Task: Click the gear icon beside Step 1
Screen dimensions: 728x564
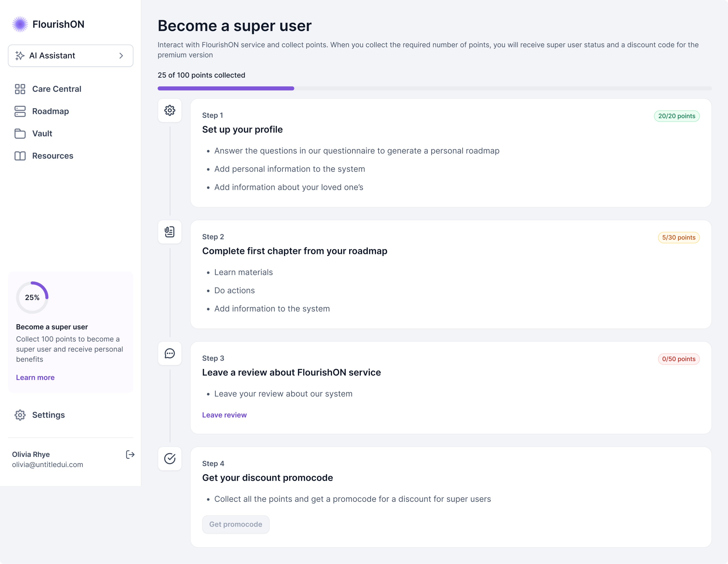Action: (170, 110)
